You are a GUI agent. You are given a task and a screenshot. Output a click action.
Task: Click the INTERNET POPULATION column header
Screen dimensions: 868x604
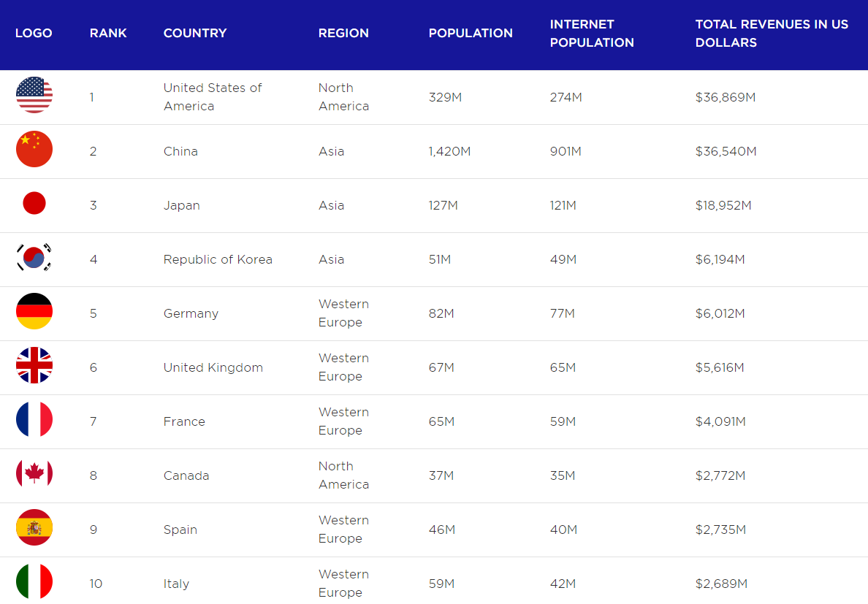[592, 34]
